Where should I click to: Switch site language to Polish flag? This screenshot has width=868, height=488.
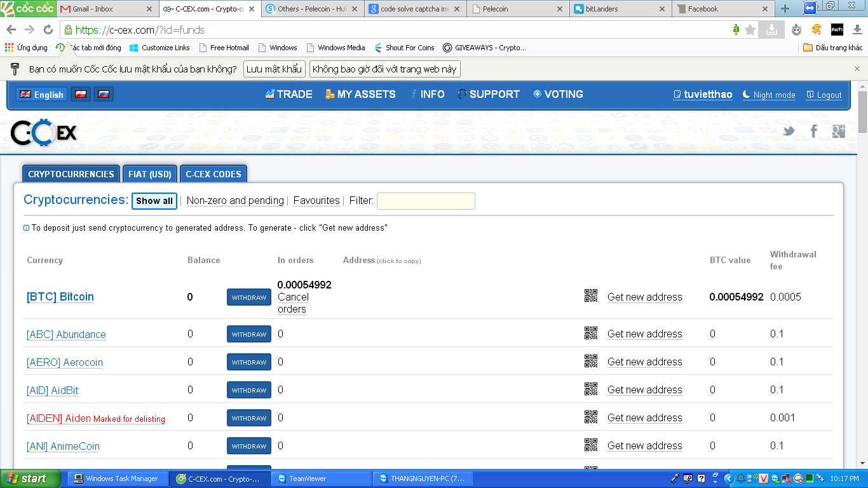[81, 94]
